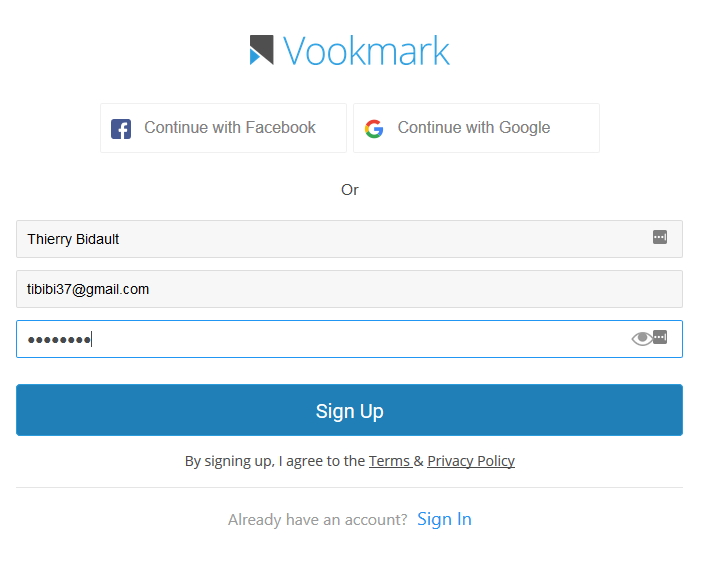
Task: Click the horizontal divider above the Sign In prompt
Action: point(349,487)
